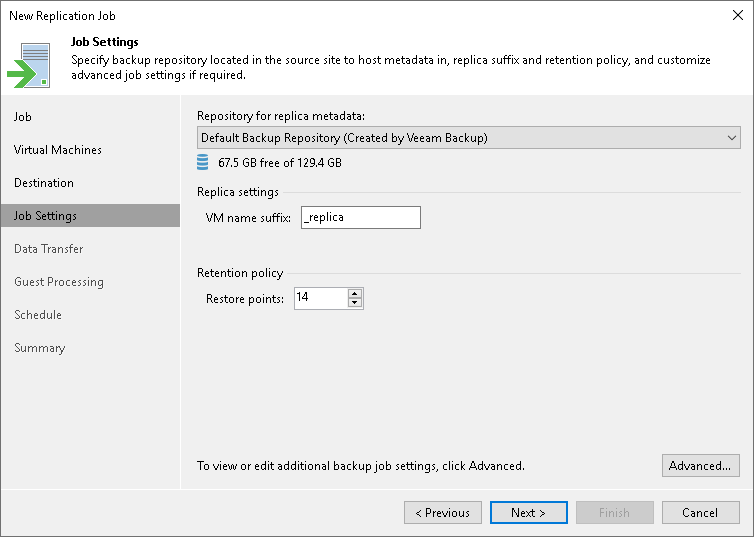Click the repository database disk icon
Image resolution: width=754 pixels, height=537 pixels.
[x=204, y=162]
